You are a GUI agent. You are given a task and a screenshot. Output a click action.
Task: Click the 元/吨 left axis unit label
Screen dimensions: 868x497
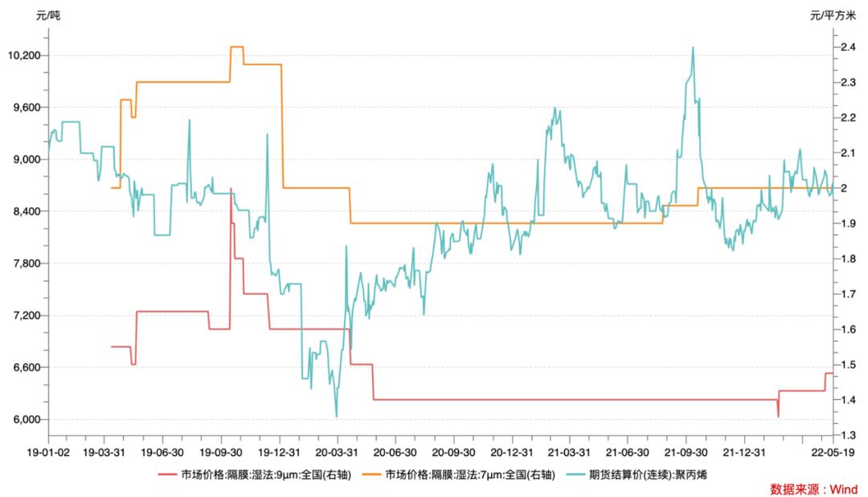48,15
